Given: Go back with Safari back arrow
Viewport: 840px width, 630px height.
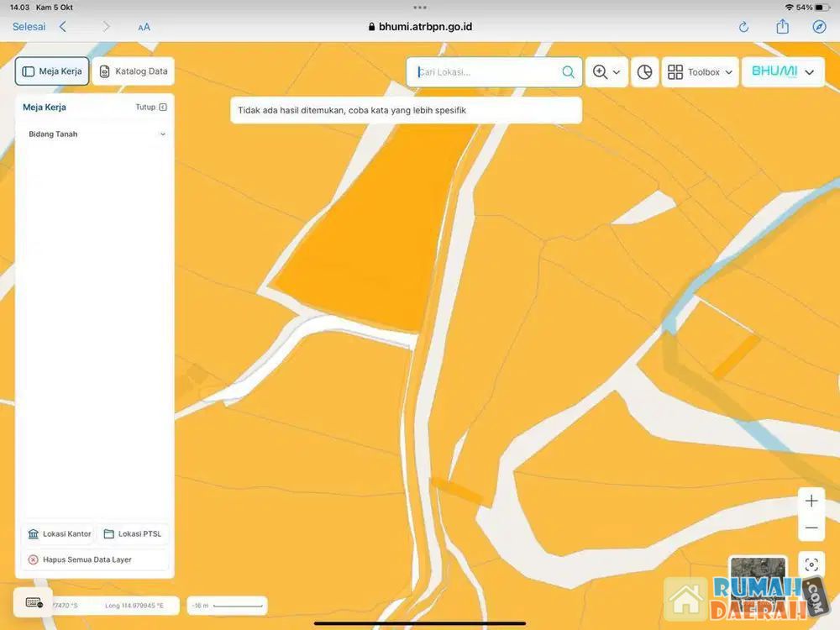Looking at the screenshot, I should pos(63,27).
